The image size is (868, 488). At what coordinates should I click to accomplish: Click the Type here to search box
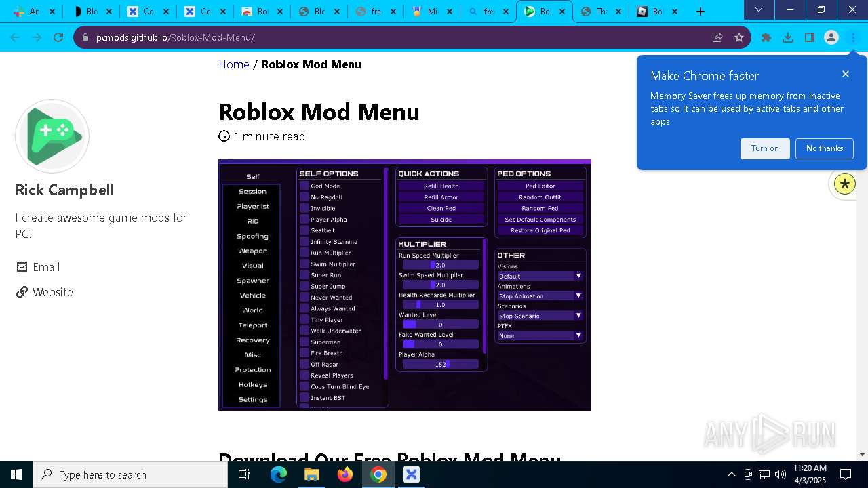[130, 474]
